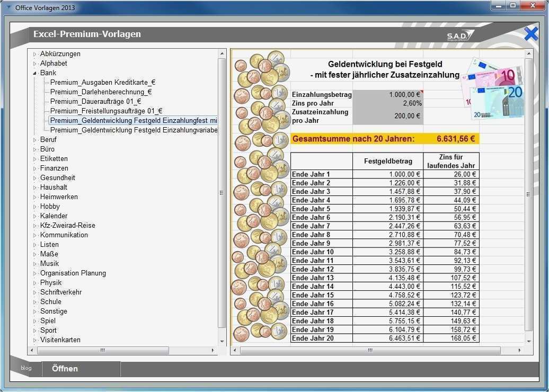
Task: Expand the Büro category
Action: point(34,149)
